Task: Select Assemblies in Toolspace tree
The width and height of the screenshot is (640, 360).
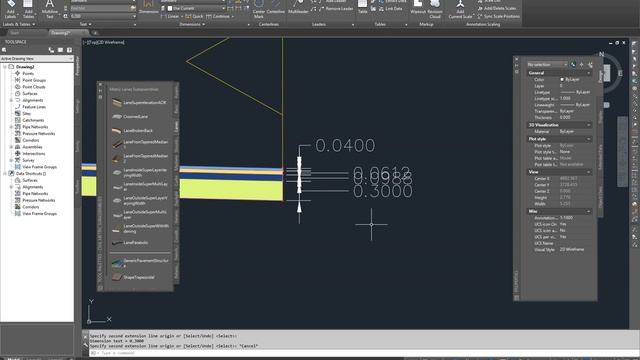Action: point(32,147)
